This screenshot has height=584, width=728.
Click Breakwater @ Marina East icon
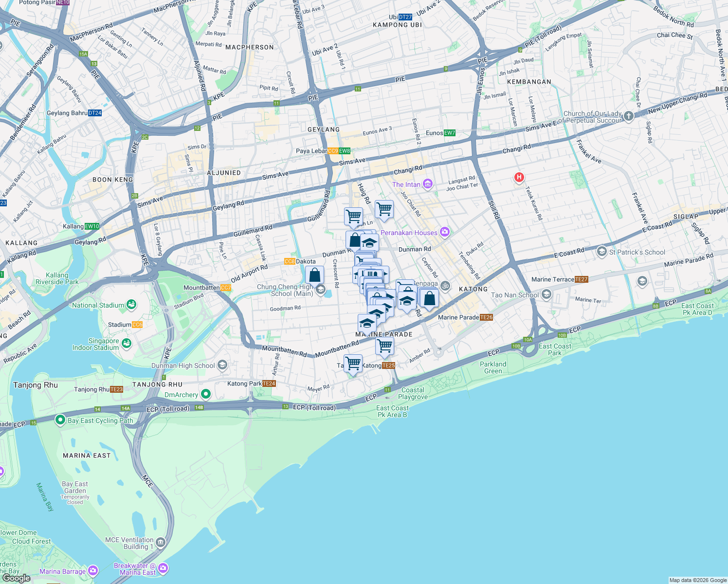pos(163,568)
